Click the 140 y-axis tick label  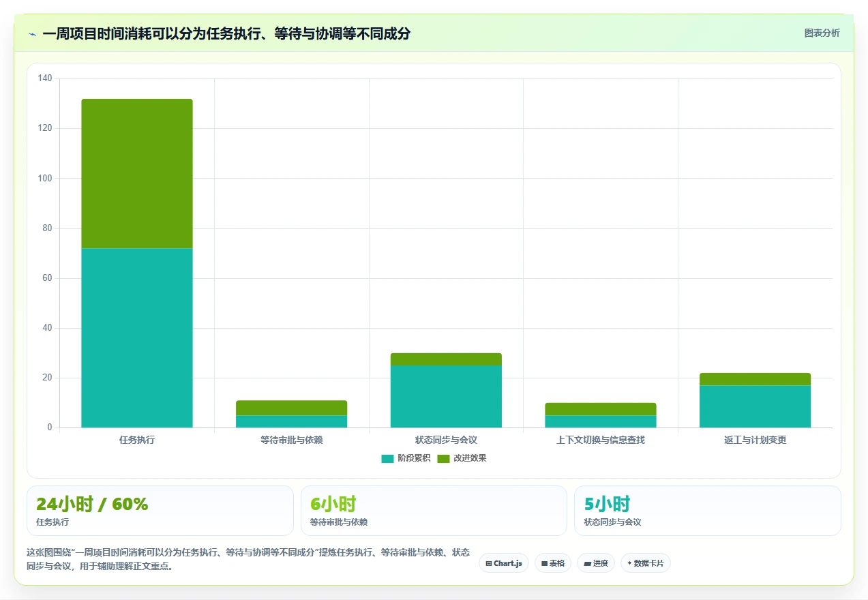(45, 78)
